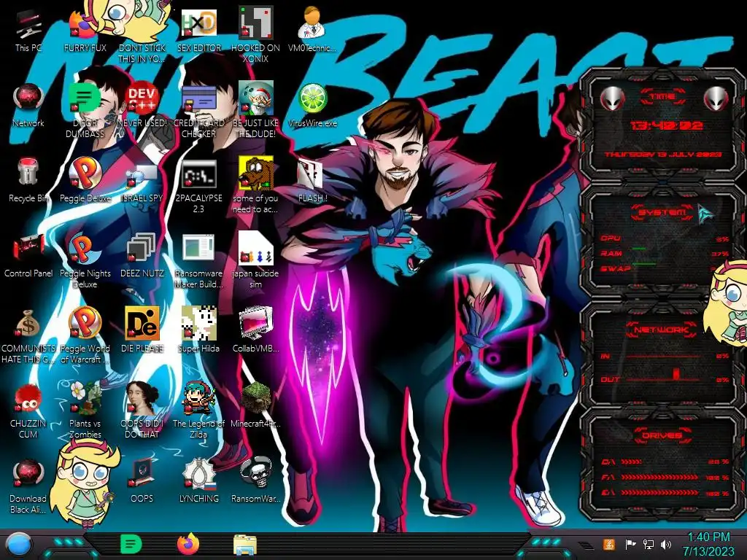Screen dimensions: 747x560
Task: Click the Start orb on the taskbar
Action: [x=19, y=544]
